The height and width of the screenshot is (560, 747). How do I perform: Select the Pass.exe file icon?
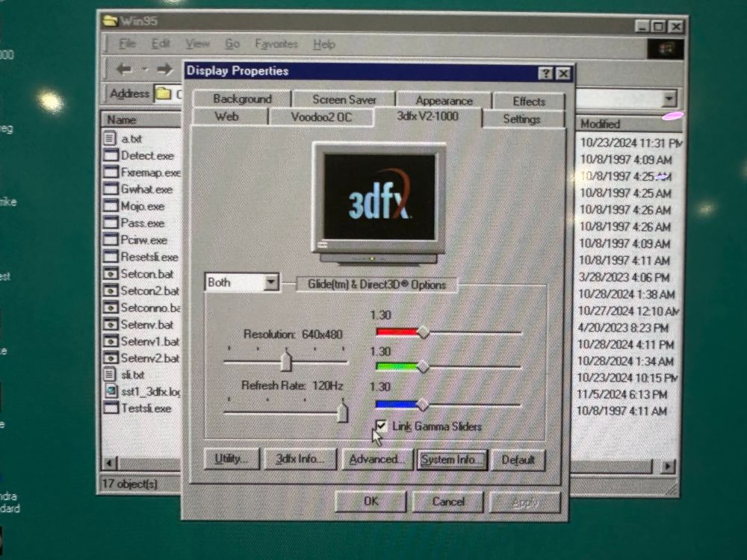point(111,223)
